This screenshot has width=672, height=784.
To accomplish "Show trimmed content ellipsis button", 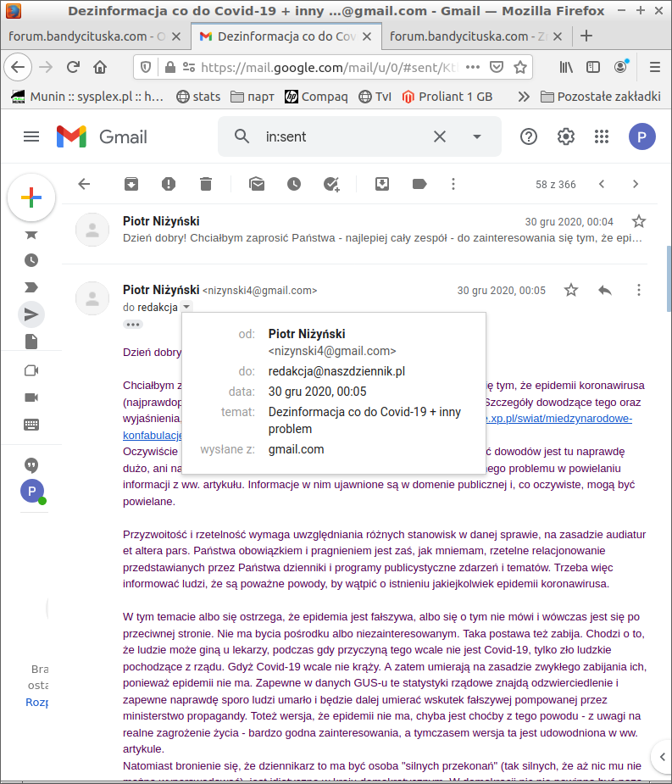I will 133,325.
